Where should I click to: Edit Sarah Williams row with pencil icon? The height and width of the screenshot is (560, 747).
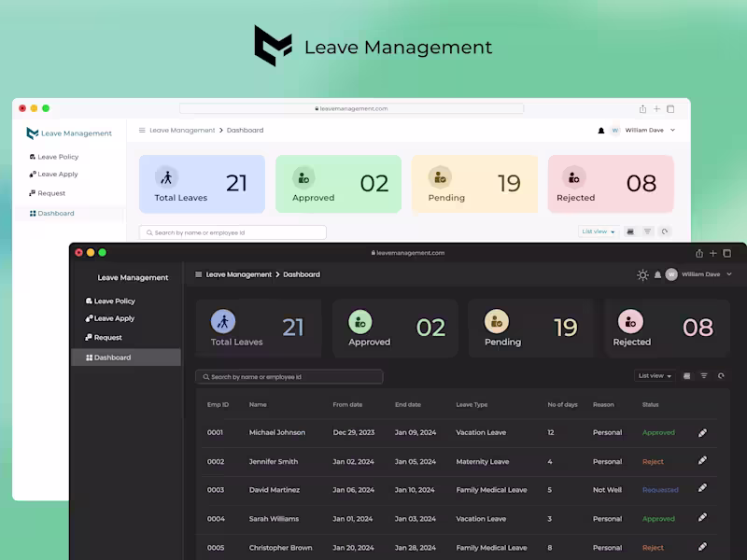coord(703,518)
